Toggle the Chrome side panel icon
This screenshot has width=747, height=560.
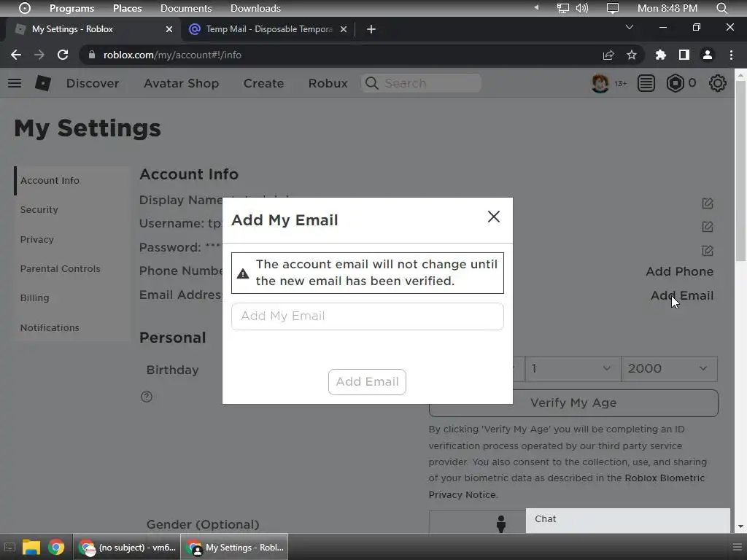click(x=684, y=55)
